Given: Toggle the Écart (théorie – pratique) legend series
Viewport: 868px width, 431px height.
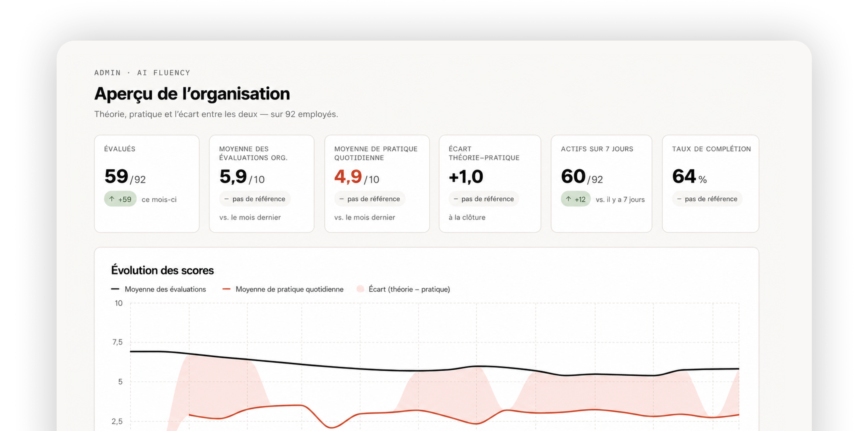Looking at the screenshot, I should point(403,289).
